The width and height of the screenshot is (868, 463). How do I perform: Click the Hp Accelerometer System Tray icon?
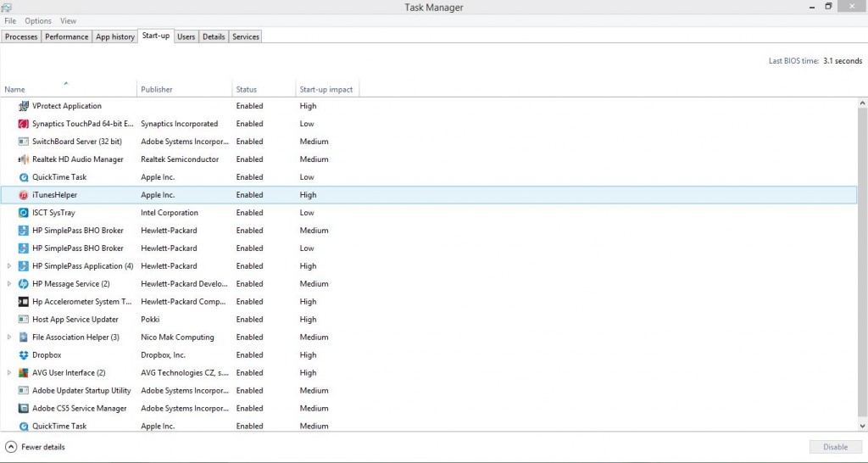pyautogui.click(x=23, y=301)
